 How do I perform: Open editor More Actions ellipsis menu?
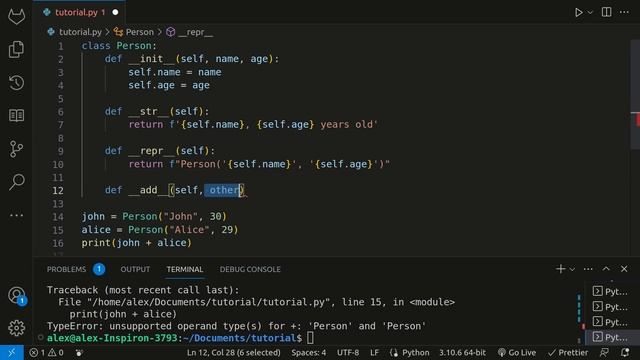click(x=624, y=12)
